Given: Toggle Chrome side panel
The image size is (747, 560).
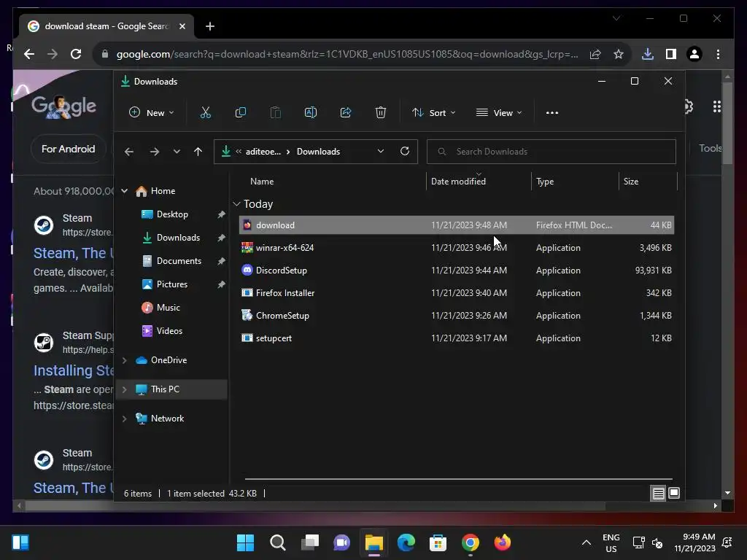Looking at the screenshot, I should (671, 54).
